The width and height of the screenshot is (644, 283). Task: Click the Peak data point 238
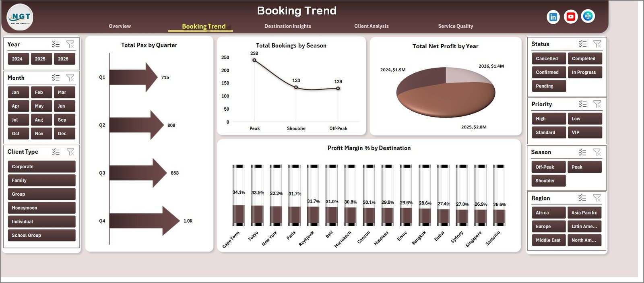254,60
